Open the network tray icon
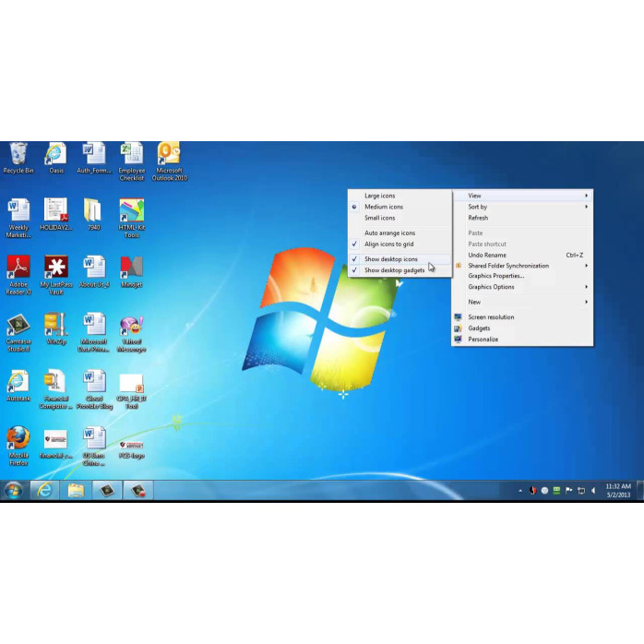Image resolution: width=644 pixels, height=644 pixels. click(581, 491)
